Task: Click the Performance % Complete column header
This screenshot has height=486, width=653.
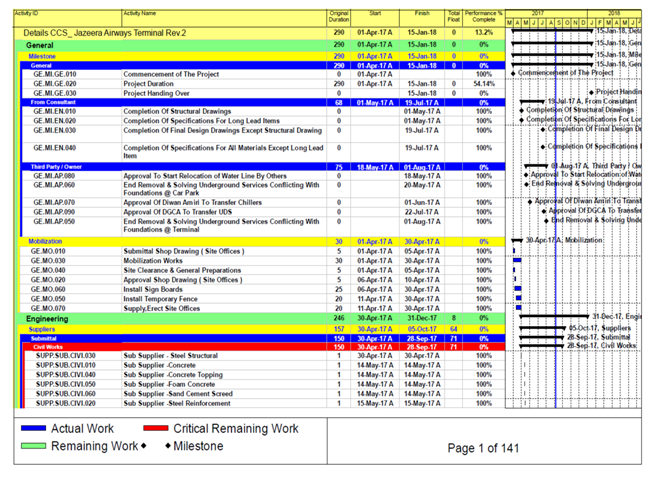Action: tap(484, 17)
